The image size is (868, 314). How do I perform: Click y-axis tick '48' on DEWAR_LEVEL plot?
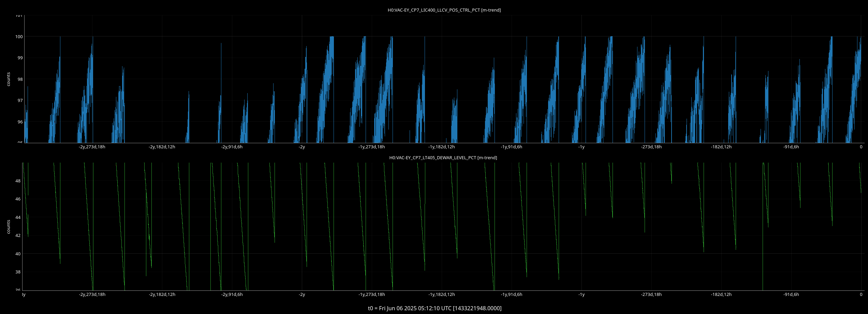18,181
